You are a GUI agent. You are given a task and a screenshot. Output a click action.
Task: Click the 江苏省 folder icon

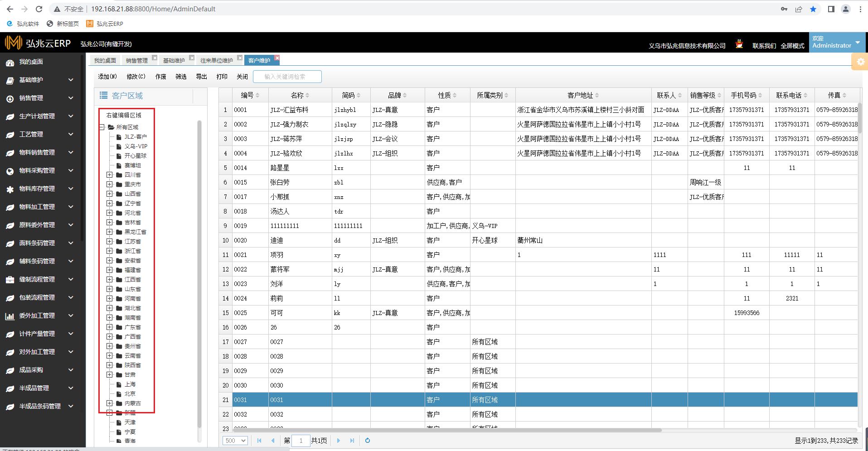[x=119, y=242]
